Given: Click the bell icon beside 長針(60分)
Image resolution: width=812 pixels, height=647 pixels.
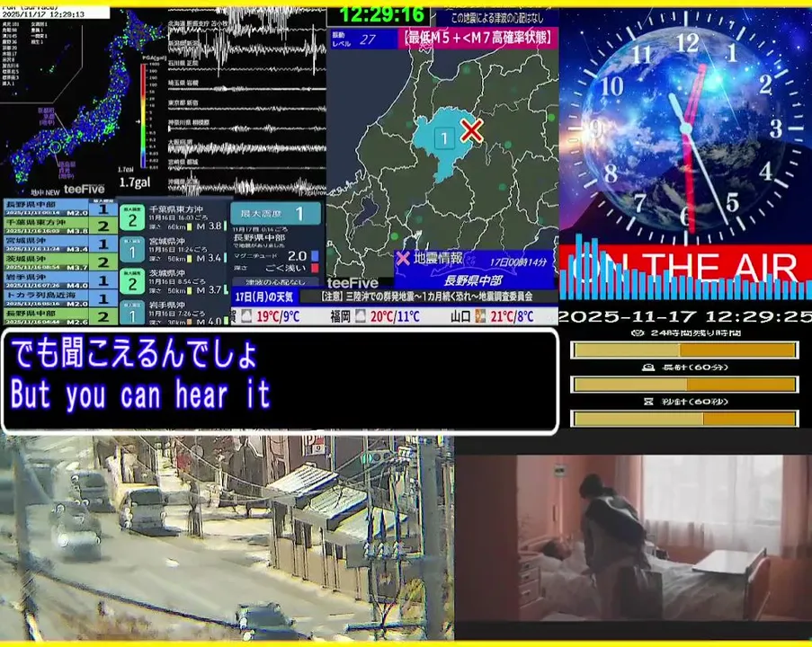Looking at the screenshot, I should tap(647, 368).
